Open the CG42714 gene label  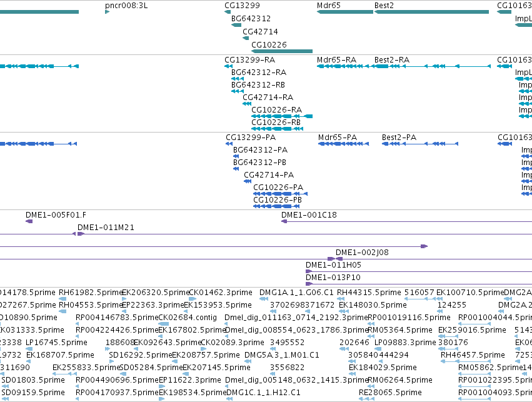point(260,32)
